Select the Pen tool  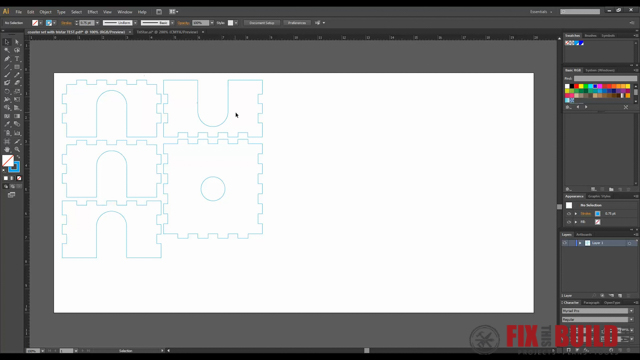click(7, 59)
